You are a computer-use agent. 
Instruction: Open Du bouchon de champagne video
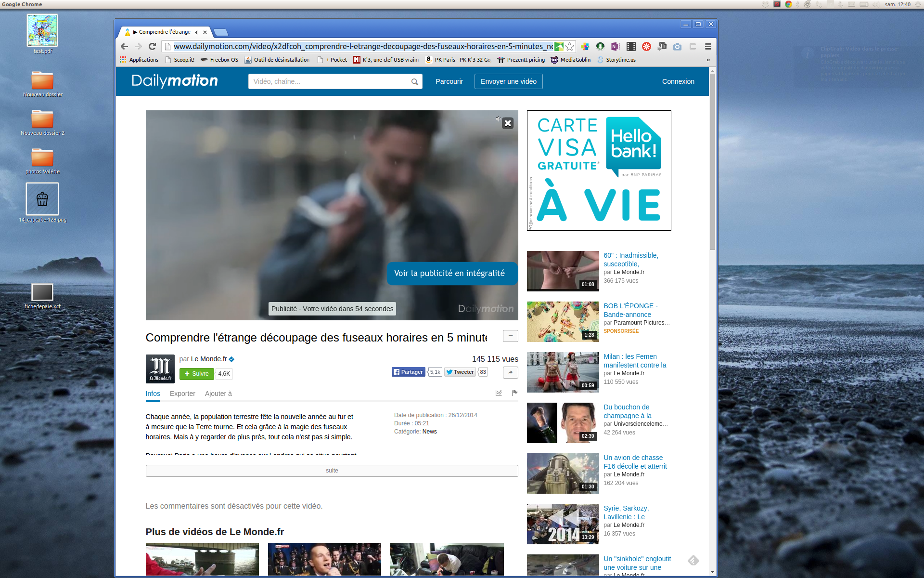click(628, 411)
